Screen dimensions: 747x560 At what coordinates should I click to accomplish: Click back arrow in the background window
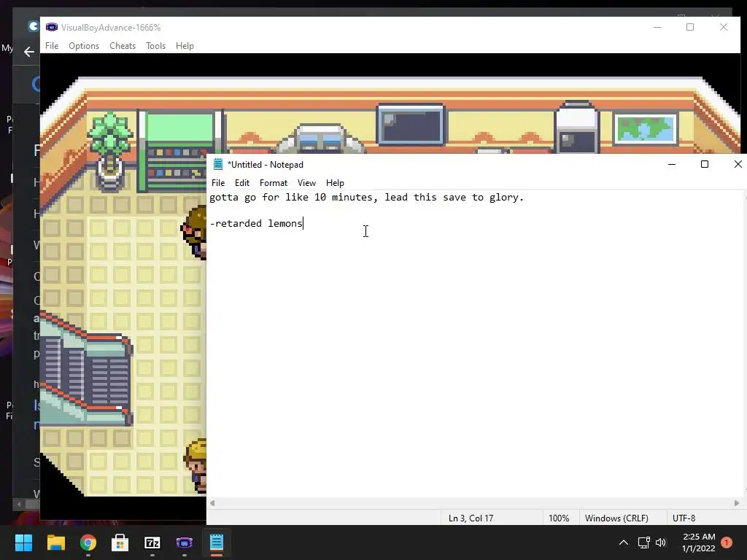(x=29, y=52)
